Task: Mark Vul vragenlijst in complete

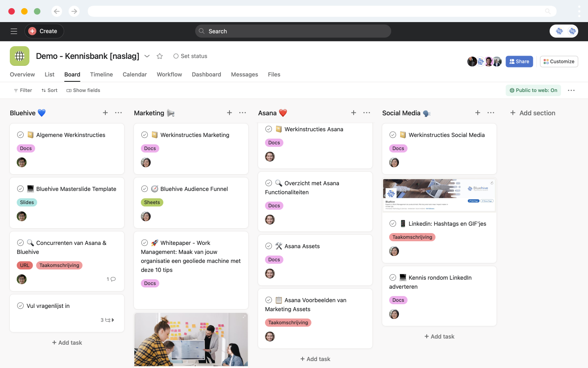Action: coord(20,306)
